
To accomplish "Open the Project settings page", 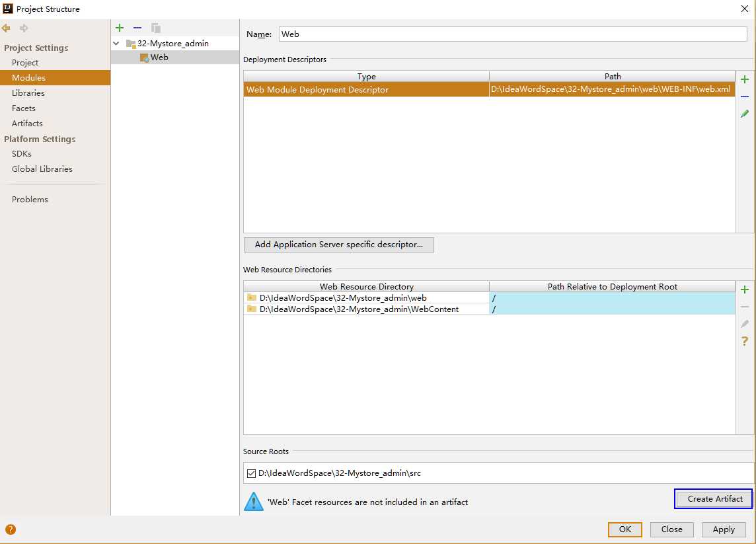I will 25,63.
